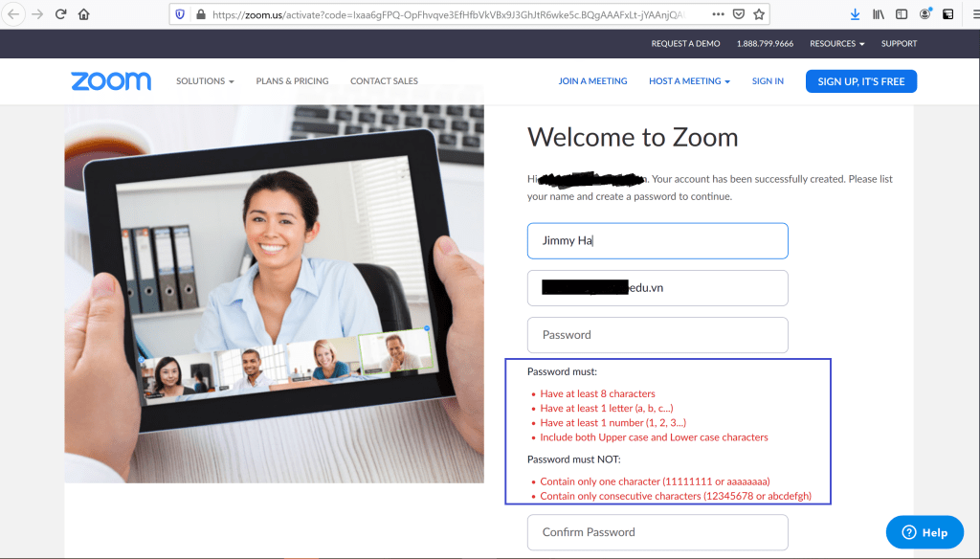Image resolution: width=980 pixels, height=559 pixels.
Task: Click the browser reload button
Action: pyautogui.click(x=61, y=14)
